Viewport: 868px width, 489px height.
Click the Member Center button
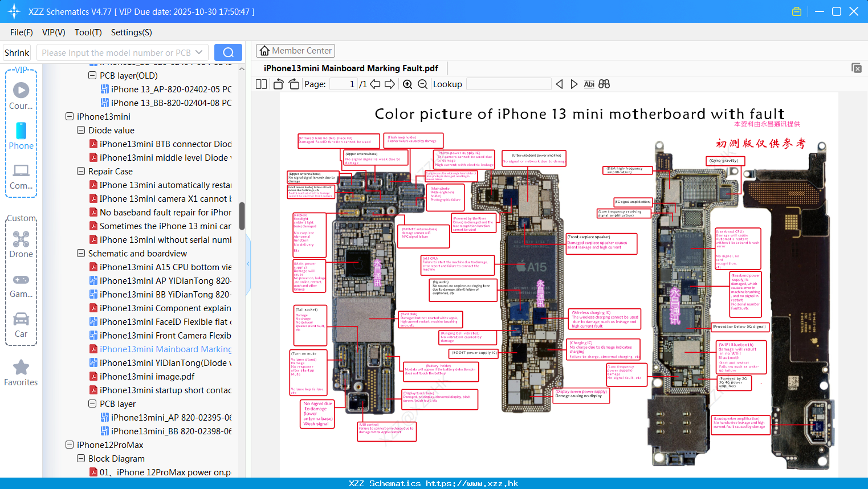tap(295, 51)
